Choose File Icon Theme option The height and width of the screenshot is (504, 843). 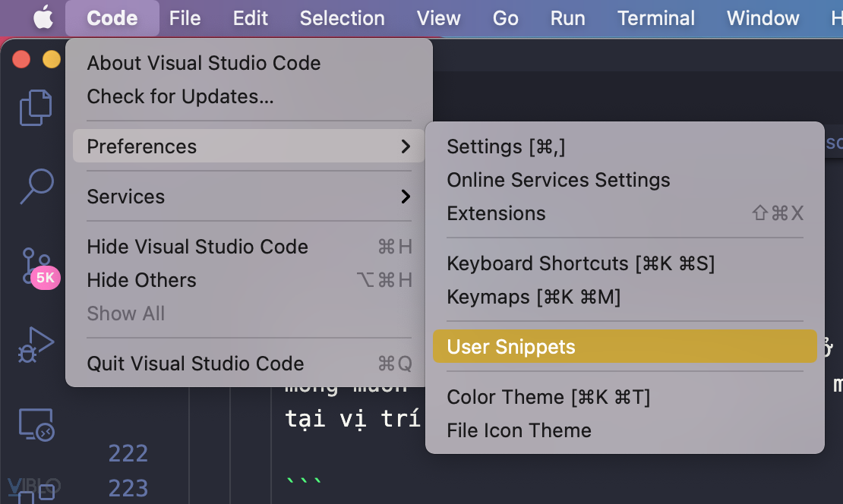point(519,430)
